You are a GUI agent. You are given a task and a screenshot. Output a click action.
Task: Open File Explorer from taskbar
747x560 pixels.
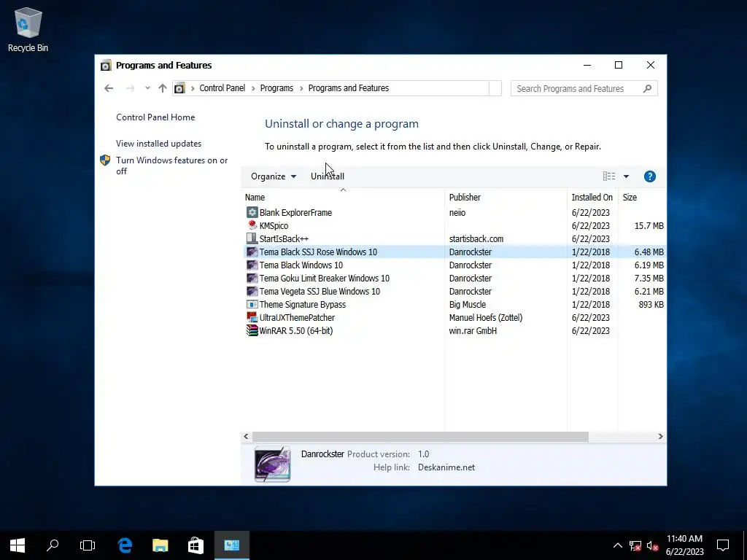pyautogui.click(x=160, y=545)
